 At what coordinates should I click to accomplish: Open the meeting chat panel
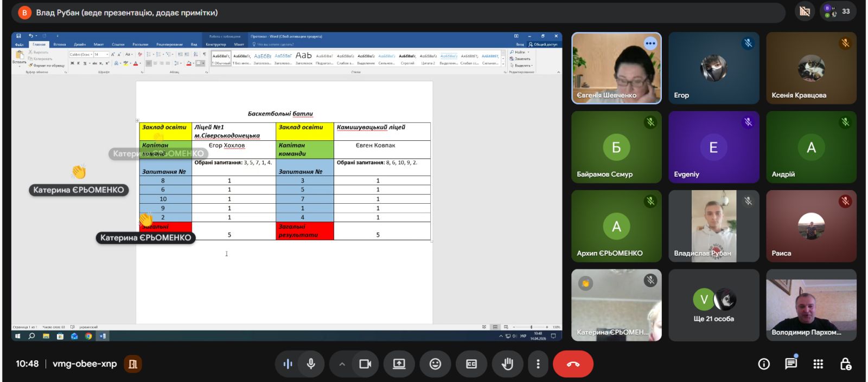pyautogui.click(x=791, y=364)
